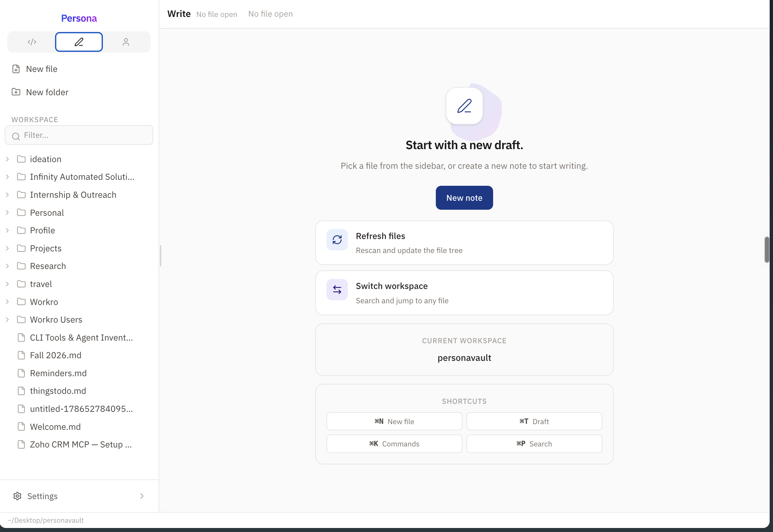Screen dimensions: 773x532
Task: Focus the workspace Filter input
Action: pos(79,135)
